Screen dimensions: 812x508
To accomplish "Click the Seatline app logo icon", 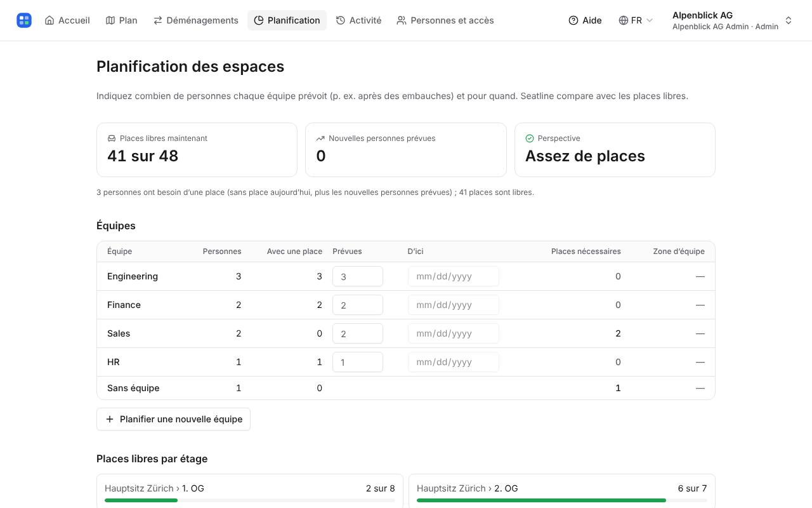I will pos(24,20).
